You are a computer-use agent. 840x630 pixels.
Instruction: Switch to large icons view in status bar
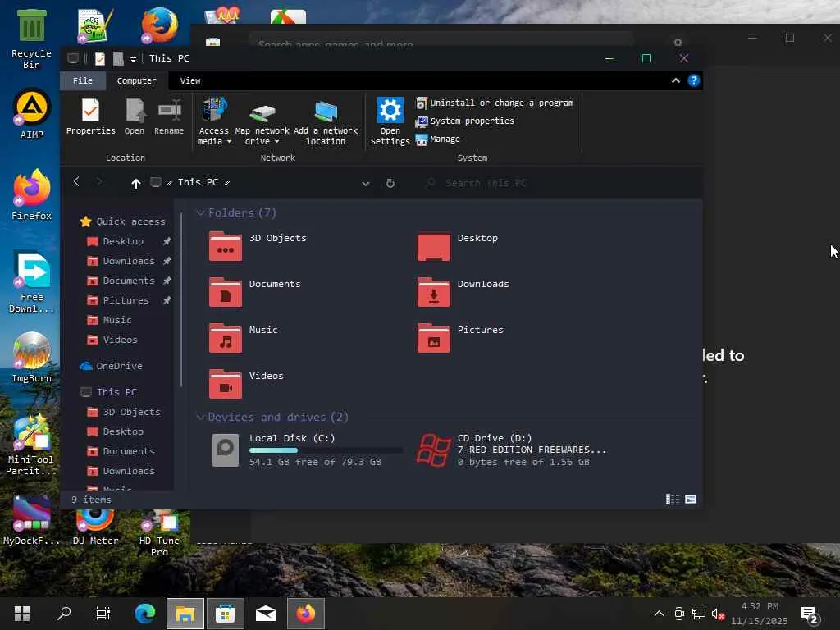pyautogui.click(x=691, y=500)
